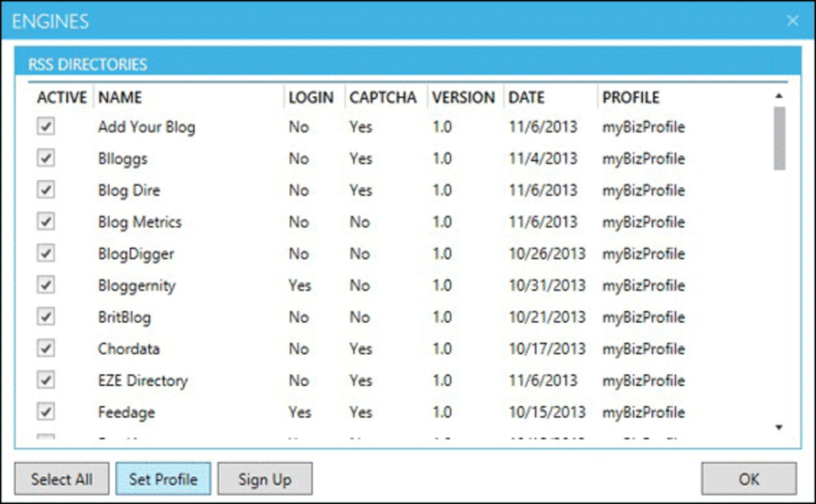Image resolution: width=816 pixels, height=504 pixels.
Task: Sort by the NAME column header
Action: click(x=120, y=98)
